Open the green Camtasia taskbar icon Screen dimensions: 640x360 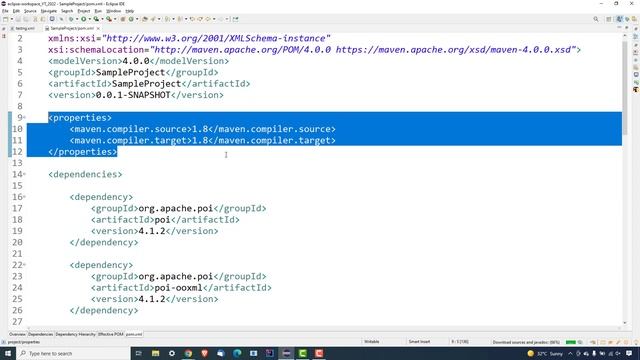click(302, 353)
